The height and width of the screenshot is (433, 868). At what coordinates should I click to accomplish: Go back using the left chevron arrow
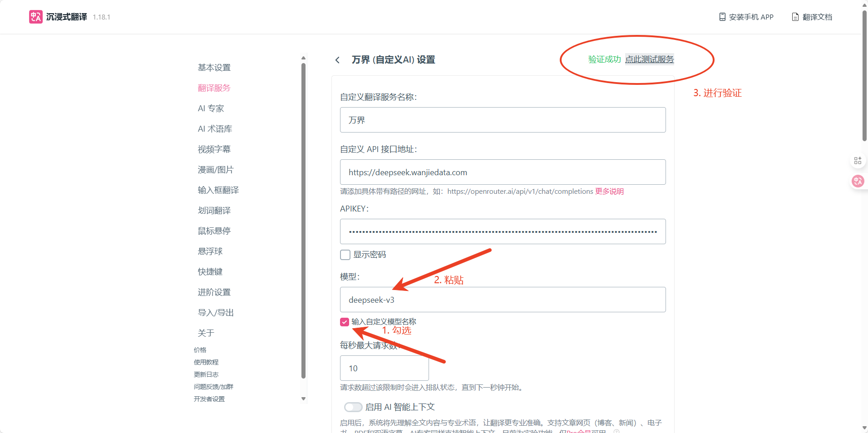(337, 60)
